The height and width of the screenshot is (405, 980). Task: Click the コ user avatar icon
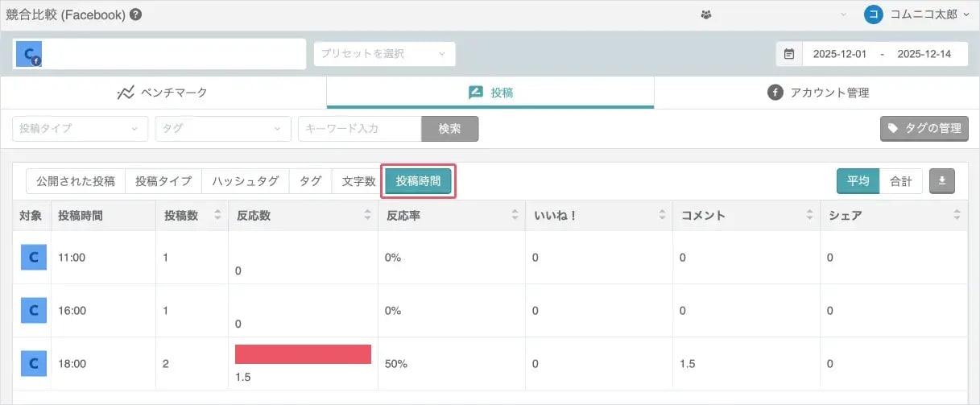click(x=874, y=14)
